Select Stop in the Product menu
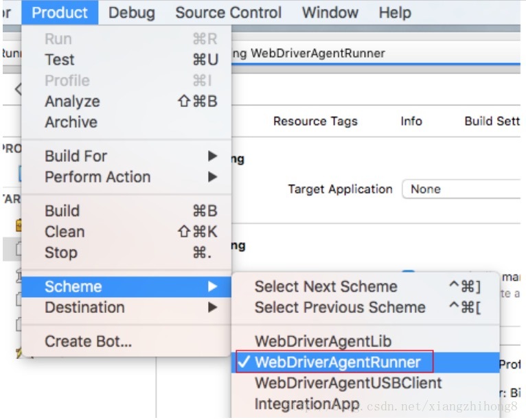Image resolution: width=526 pixels, height=420 pixels. 60,253
